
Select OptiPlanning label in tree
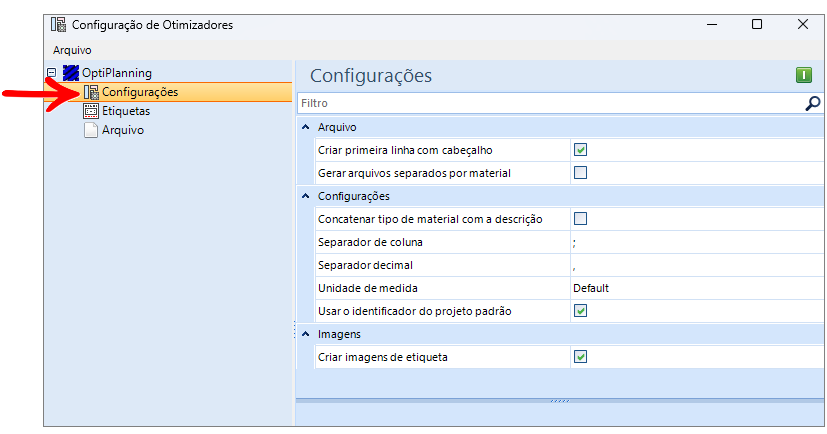117,73
